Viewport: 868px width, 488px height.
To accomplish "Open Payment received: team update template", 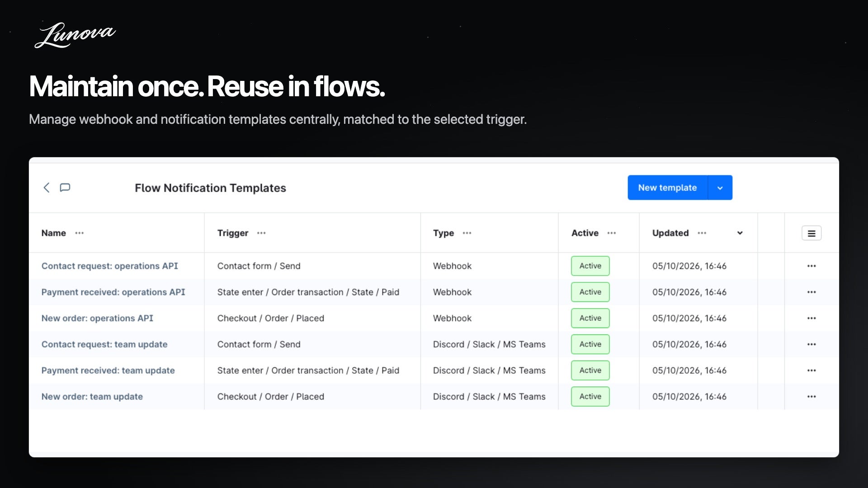I will (108, 371).
